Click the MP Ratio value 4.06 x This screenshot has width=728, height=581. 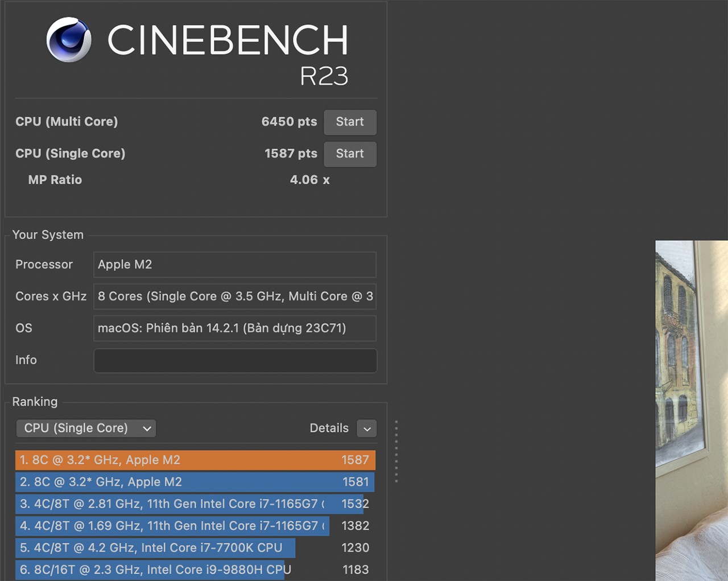coord(309,180)
